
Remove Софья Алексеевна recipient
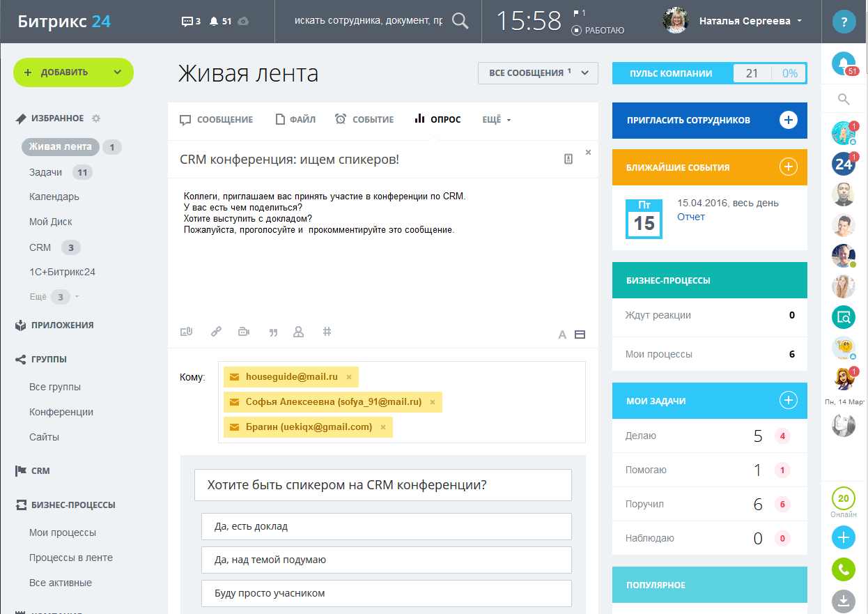433,402
